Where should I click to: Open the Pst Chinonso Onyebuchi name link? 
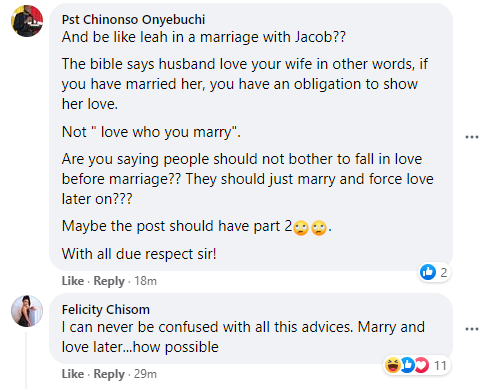pos(133,20)
